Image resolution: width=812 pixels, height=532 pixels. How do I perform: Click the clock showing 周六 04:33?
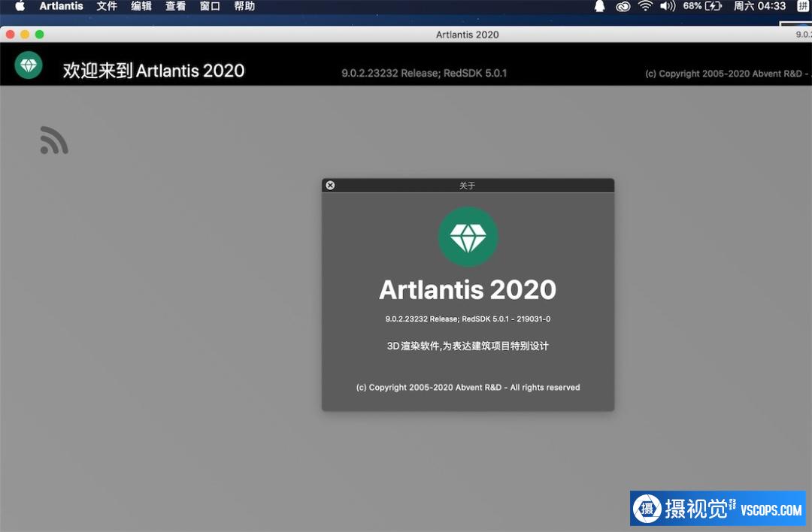click(x=759, y=6)
